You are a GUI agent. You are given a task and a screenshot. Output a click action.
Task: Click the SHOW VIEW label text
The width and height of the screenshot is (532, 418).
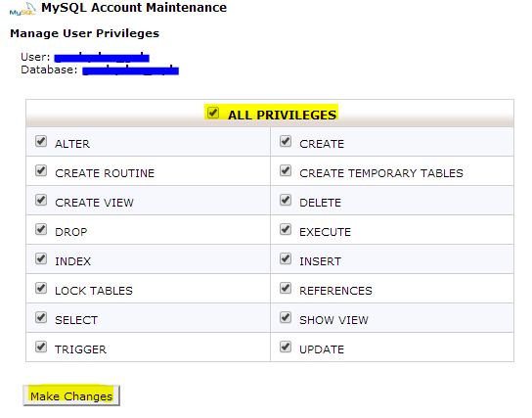[333, 320]
